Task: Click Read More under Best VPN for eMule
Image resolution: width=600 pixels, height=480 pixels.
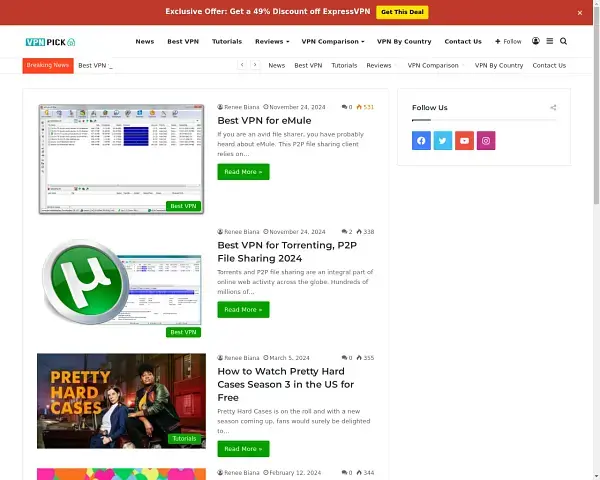Action: (x=243, y=172)
